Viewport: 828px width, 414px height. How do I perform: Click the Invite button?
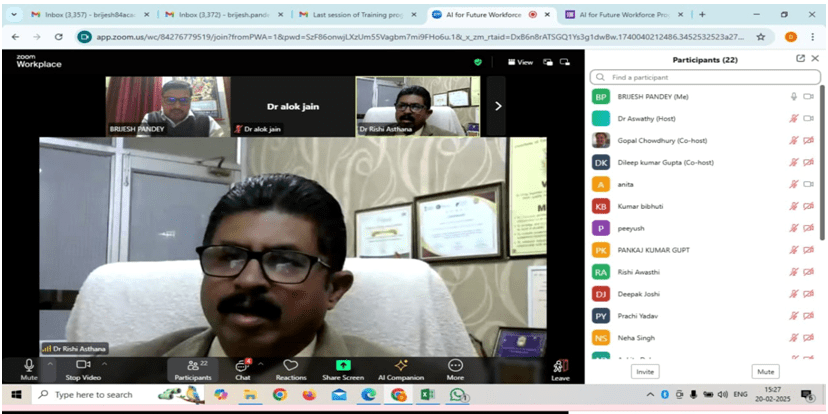pos(646,371)
